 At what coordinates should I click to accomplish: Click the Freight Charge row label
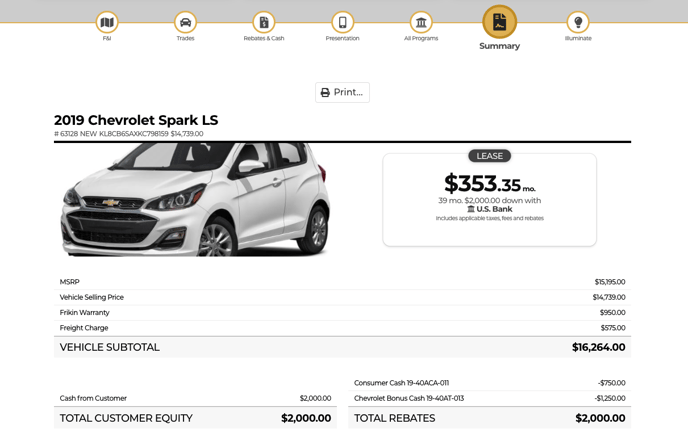(84, 328)
